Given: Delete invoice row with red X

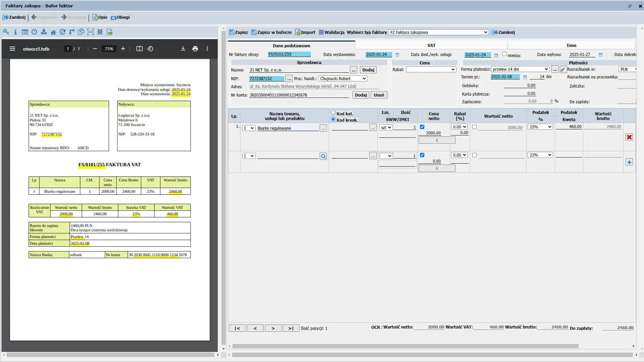Looking at the screenshot, I should click(x=629, y=137).
